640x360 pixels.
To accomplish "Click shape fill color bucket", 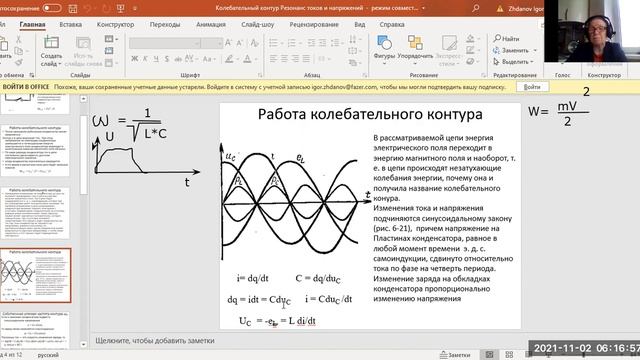I will 471,39.
